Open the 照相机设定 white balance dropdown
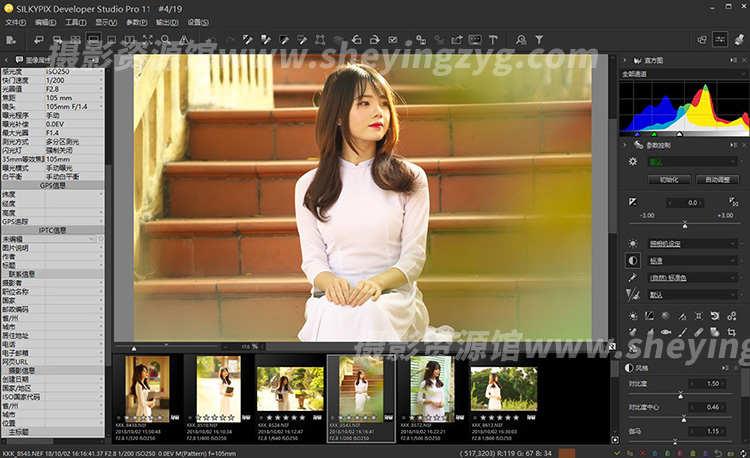This screenshot has height=458, width=750. tap(692, 243)
